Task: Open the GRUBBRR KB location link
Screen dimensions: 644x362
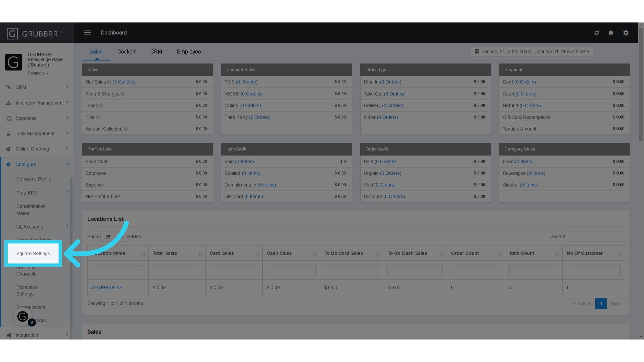Action: [x=107, y=288]
